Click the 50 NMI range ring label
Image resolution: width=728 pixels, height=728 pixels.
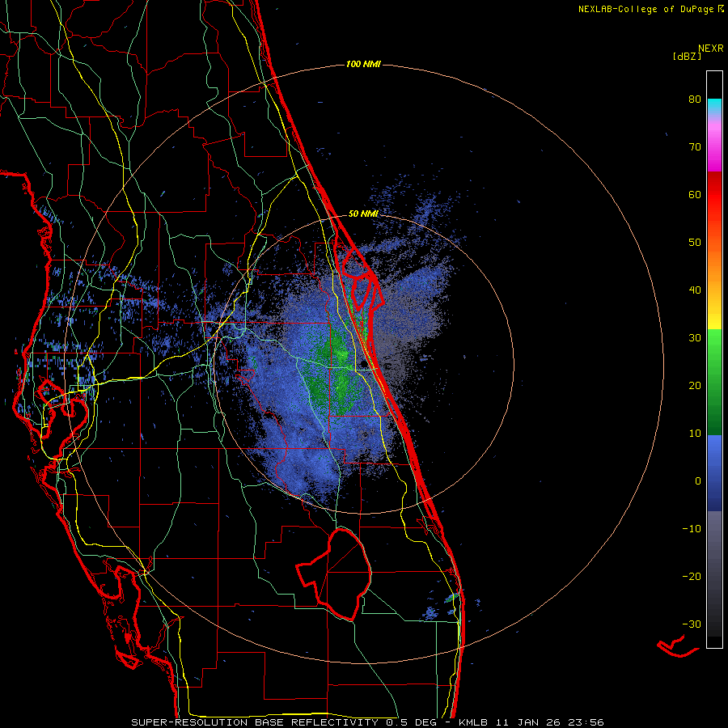click(363, 214)
